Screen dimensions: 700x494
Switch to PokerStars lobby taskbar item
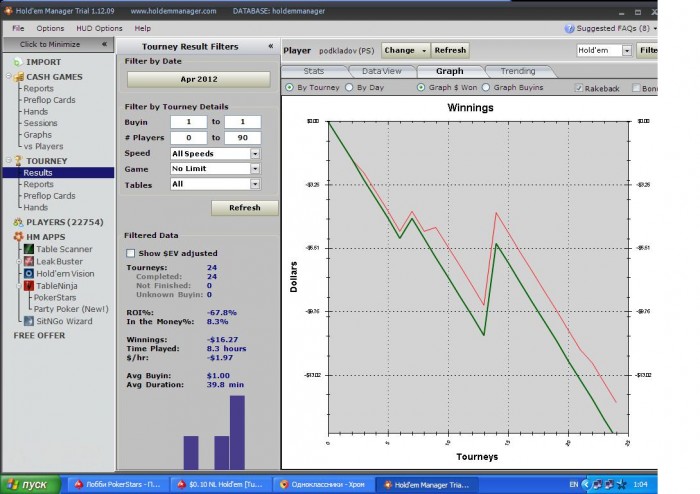point(118,484)
